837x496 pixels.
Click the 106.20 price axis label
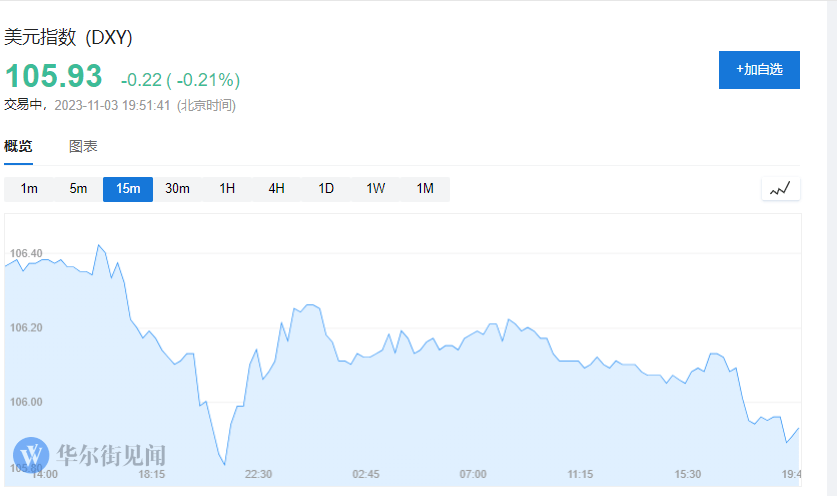[24, 328]
